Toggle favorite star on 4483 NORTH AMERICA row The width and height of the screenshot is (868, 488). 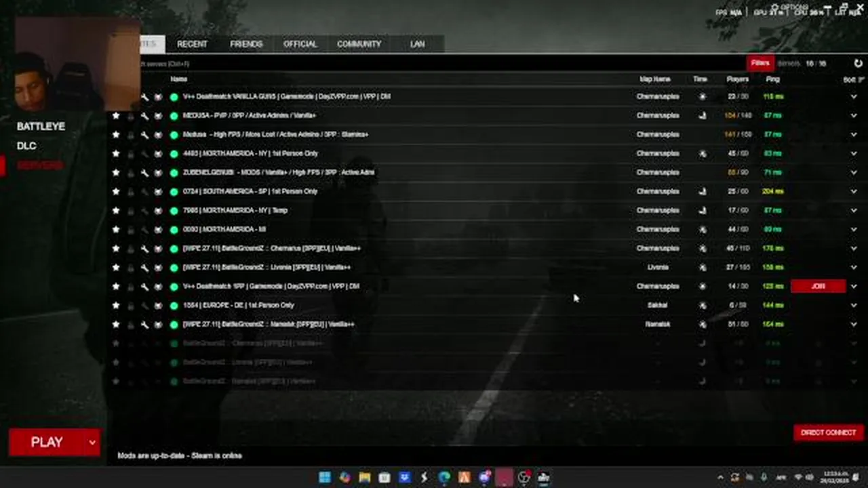[x=116, y=154]
